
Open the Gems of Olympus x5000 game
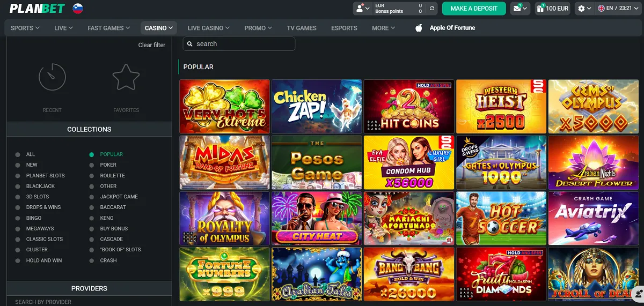pos(594,107)
